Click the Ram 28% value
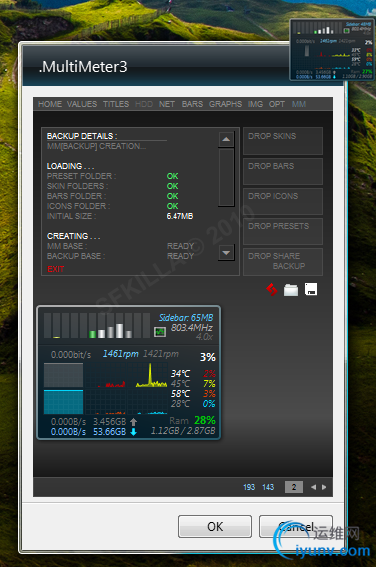The image size is (376, 567). [x=192, y=420]
